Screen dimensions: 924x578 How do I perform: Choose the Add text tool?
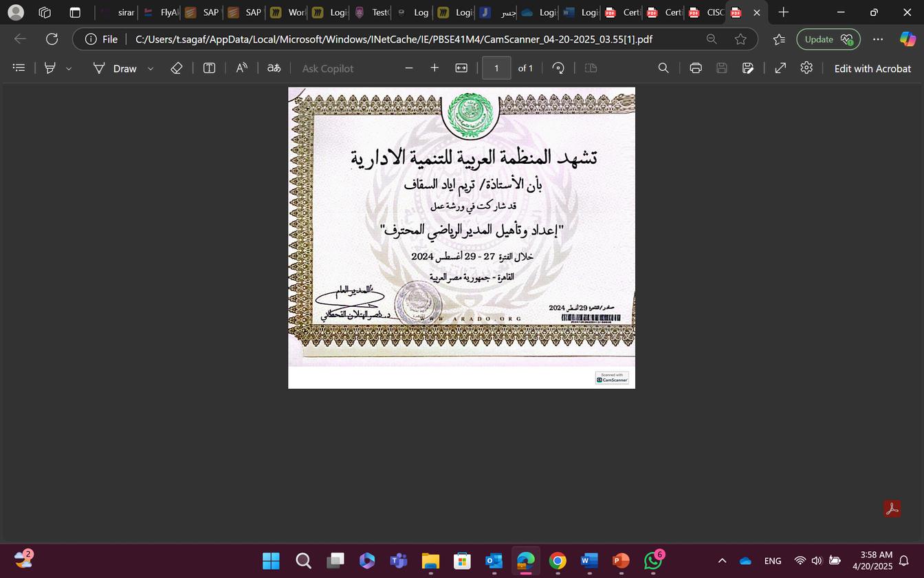click(x=209, y=68)
